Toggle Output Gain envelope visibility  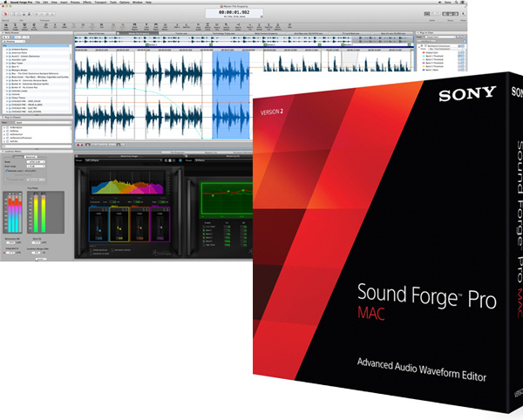[x=459, y=52]
